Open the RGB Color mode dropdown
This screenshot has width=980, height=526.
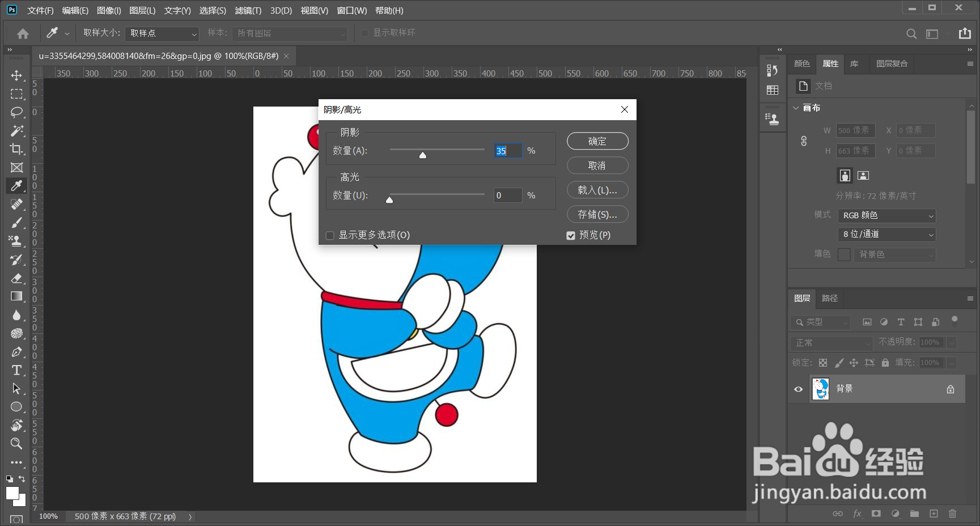tap(886, 215)
